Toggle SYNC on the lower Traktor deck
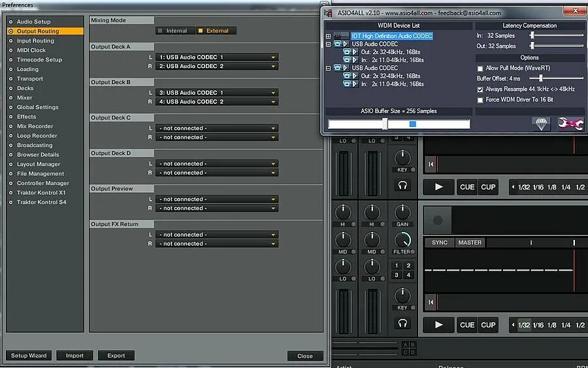 (x=440, y=243)
